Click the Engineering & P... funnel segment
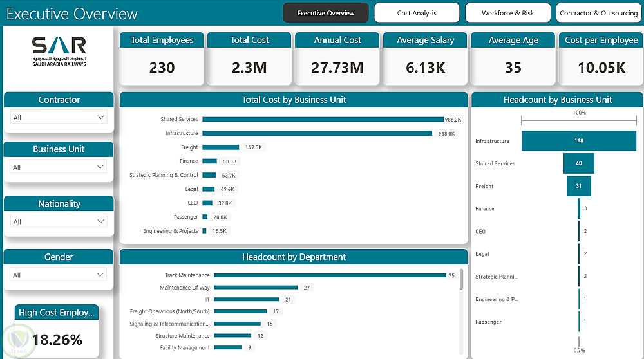The height and width of the screenshot is (359, 644). 579,299
